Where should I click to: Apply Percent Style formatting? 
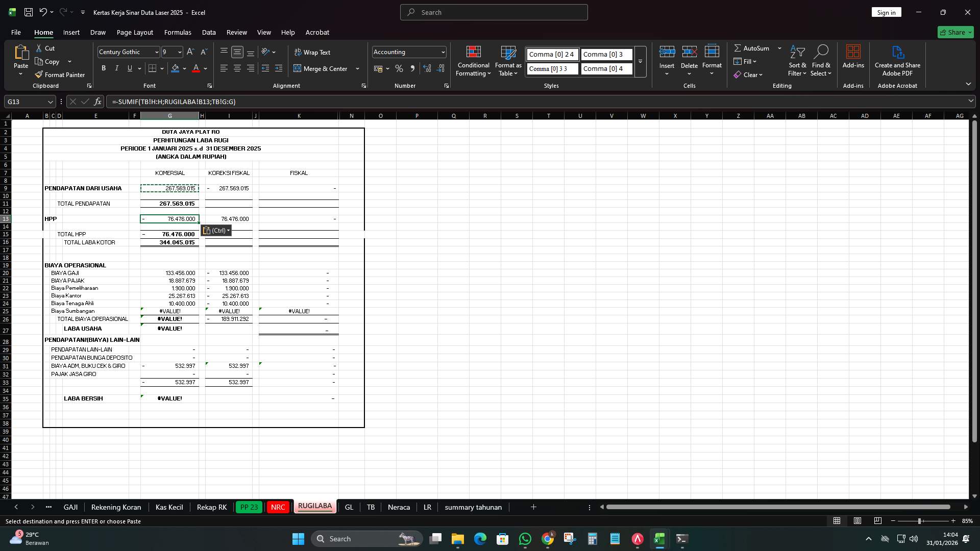coord(399,68)
